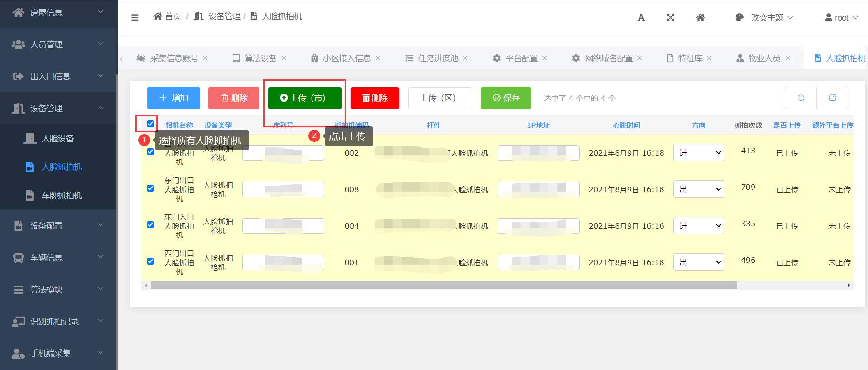Close the 特征库 tab
This screenshot has height=370, width=868.
click(x=709, y=58)
